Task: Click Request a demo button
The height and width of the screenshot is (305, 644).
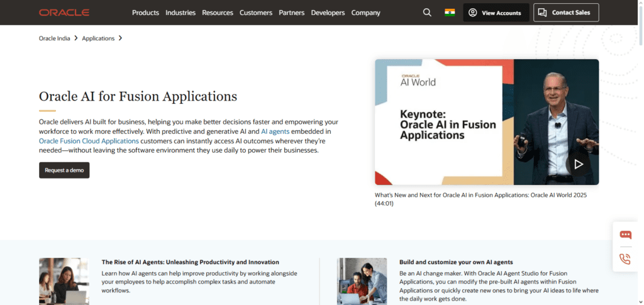Action: click(x=64, y=170)
